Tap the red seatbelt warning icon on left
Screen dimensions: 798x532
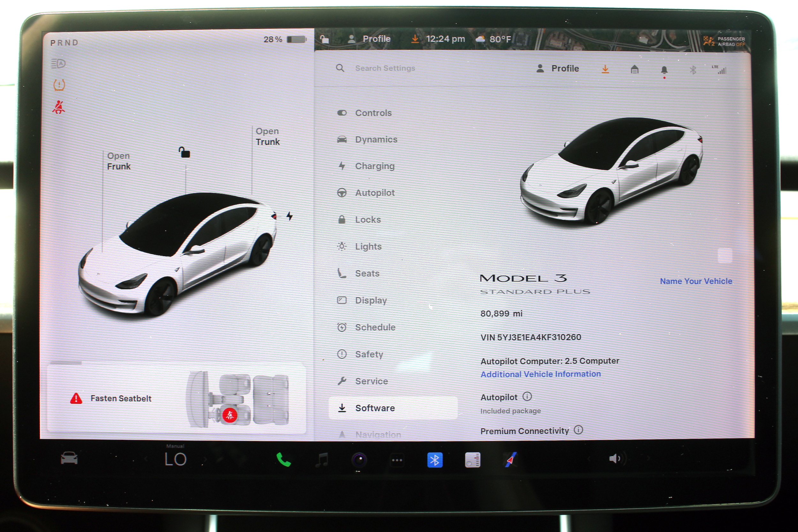(x=59, y=107)
